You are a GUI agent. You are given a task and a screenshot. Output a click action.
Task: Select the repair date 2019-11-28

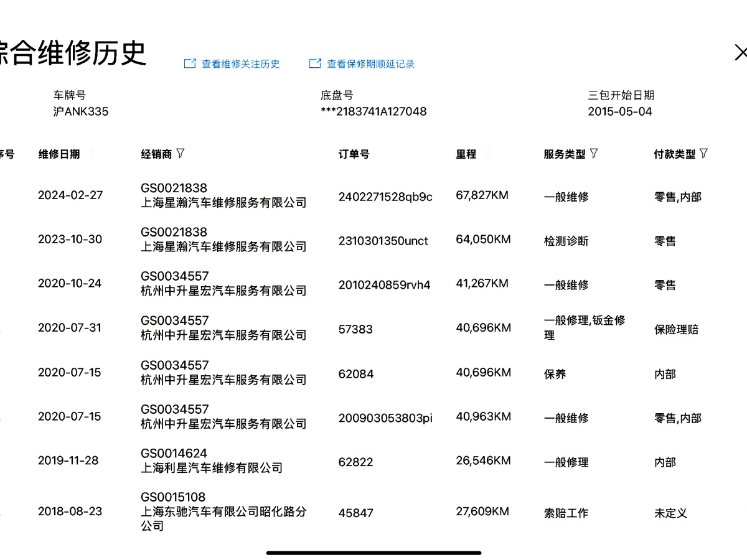68,460
